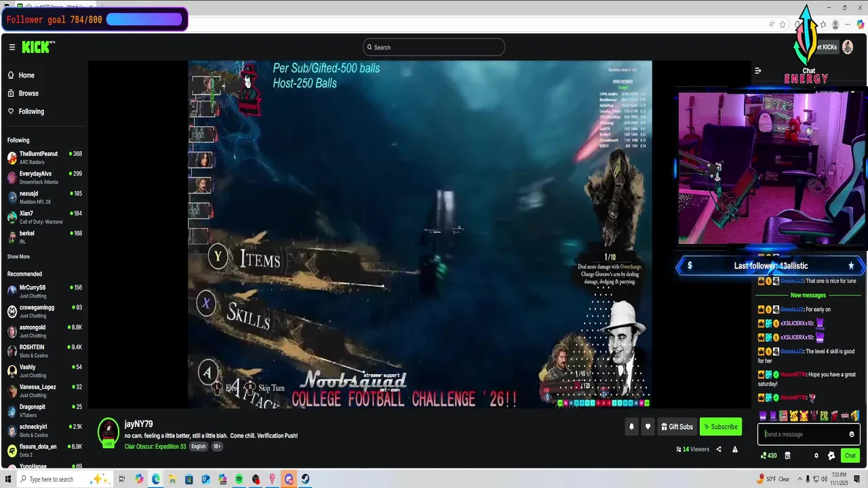Open Edge settings ellipsis menu
Image resolution: width=868 pixels, height=488 pixels.
tap(848, 24)
